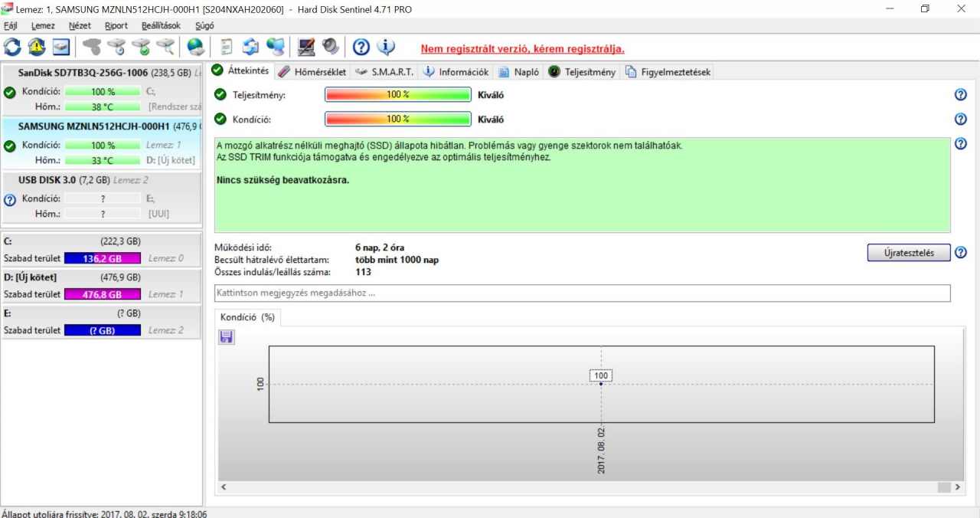Open the Fájl menu
This screenshot has width=980, height=518.
point(11,25)
